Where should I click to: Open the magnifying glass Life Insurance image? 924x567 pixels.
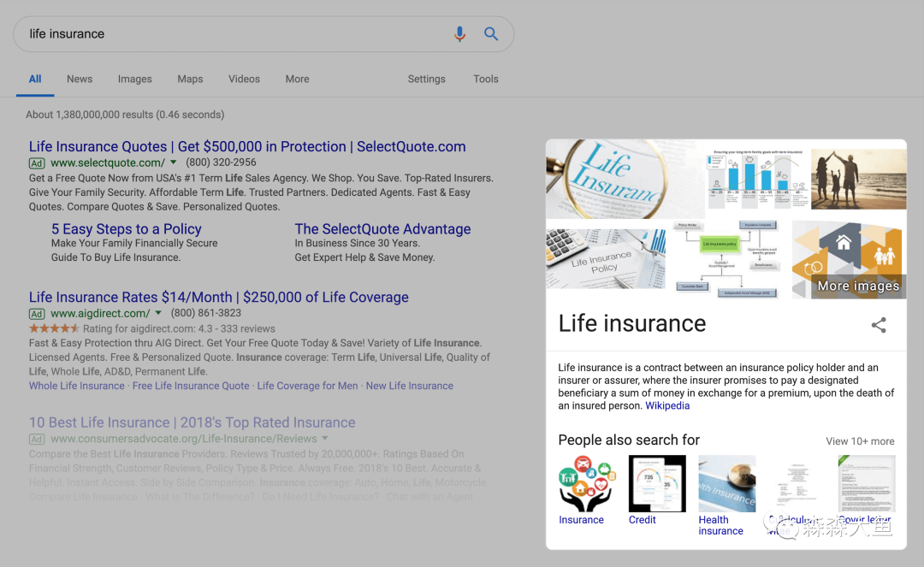pos(613,179)
